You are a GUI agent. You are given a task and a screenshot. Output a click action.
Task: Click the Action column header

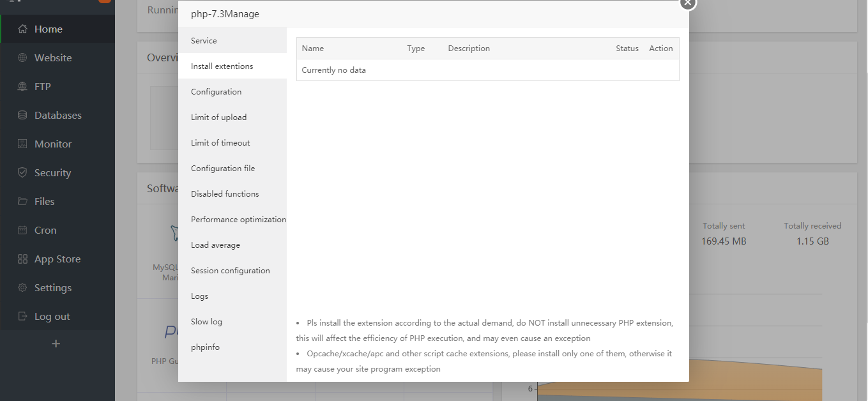(x=661, y=48)
